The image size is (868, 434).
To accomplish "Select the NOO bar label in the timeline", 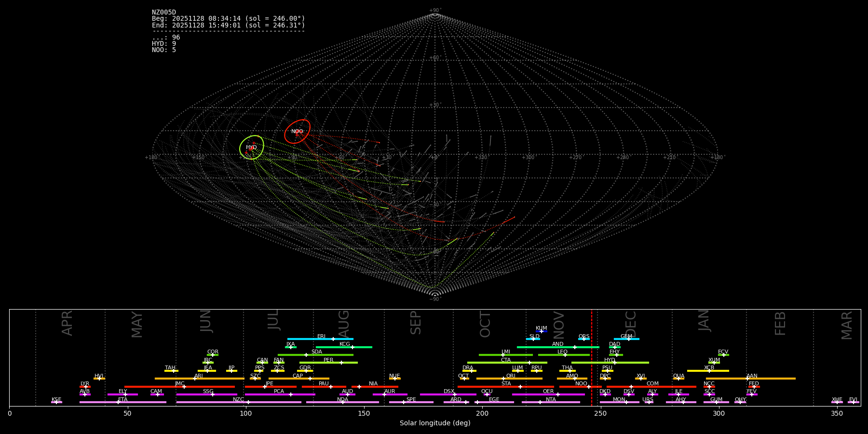I will (x=582, y=384).
